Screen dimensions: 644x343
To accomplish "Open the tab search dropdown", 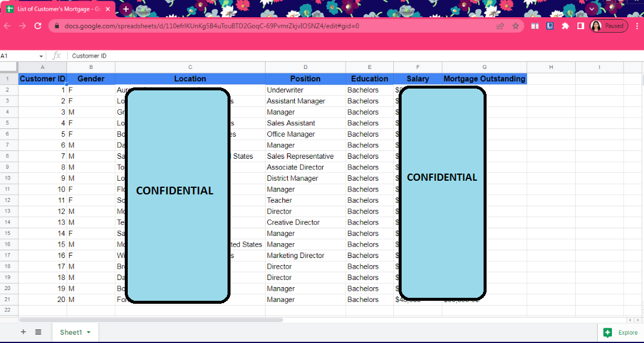I will [592, 9].
